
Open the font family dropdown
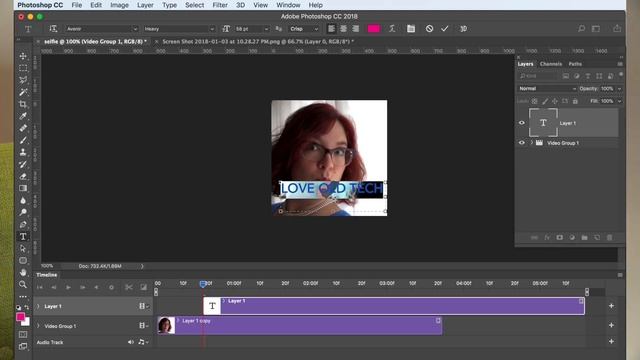(102, 29)
